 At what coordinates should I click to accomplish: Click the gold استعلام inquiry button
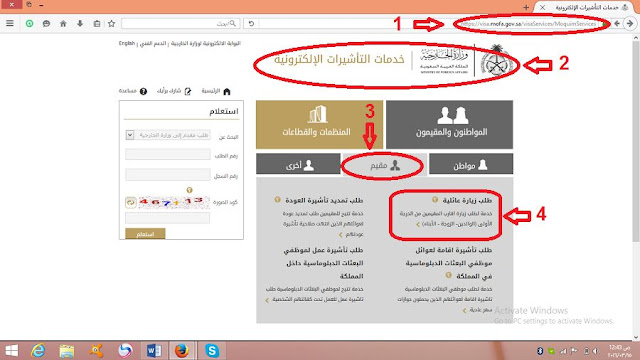click(x=145, y=234)
